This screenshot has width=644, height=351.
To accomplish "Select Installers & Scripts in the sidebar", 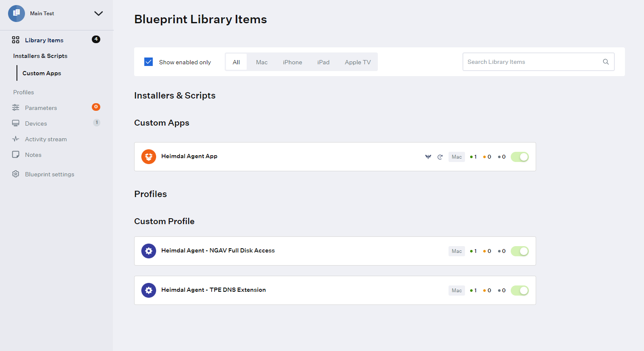I will (x=40, y=56).
